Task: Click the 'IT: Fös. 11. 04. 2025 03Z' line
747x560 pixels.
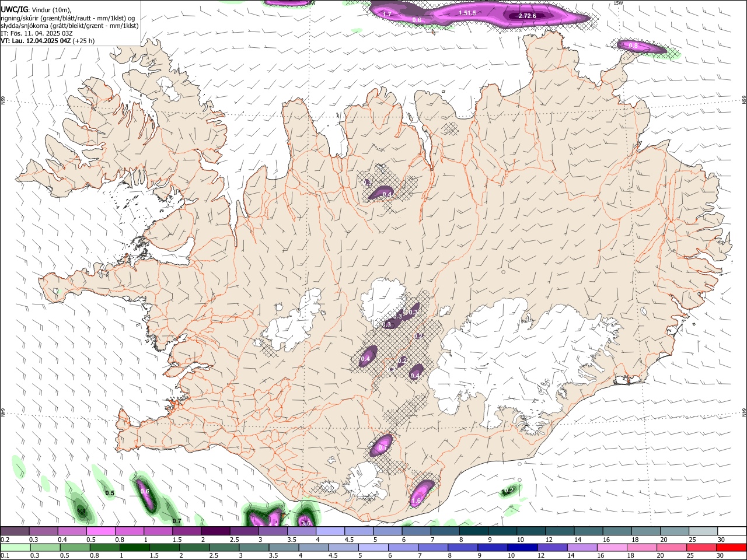Action: [37, 33]
